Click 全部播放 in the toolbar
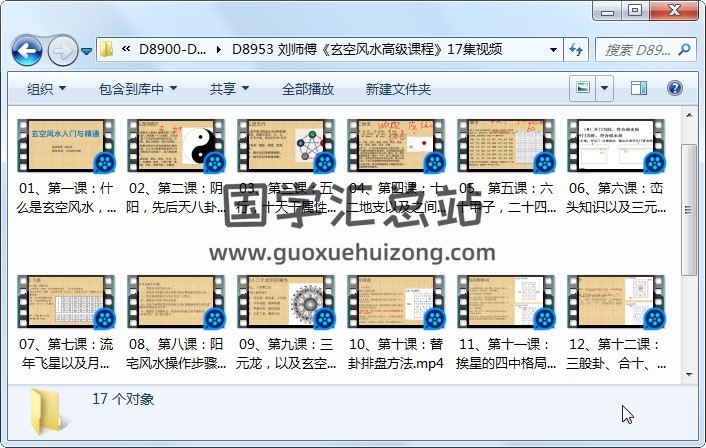 click(x=308, y=89)
